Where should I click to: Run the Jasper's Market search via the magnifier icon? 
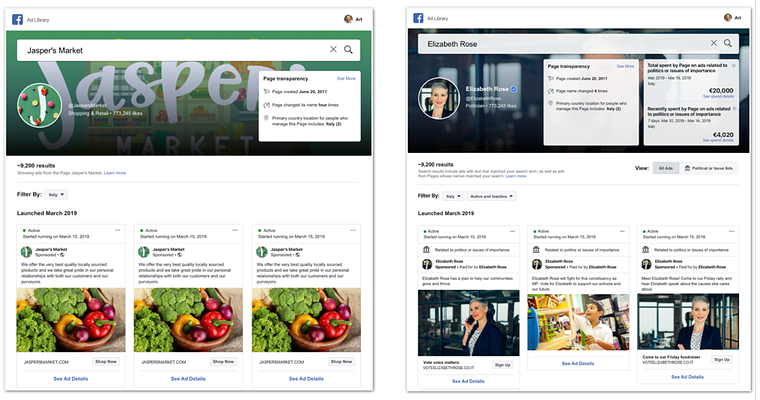[x=348, y=49]
